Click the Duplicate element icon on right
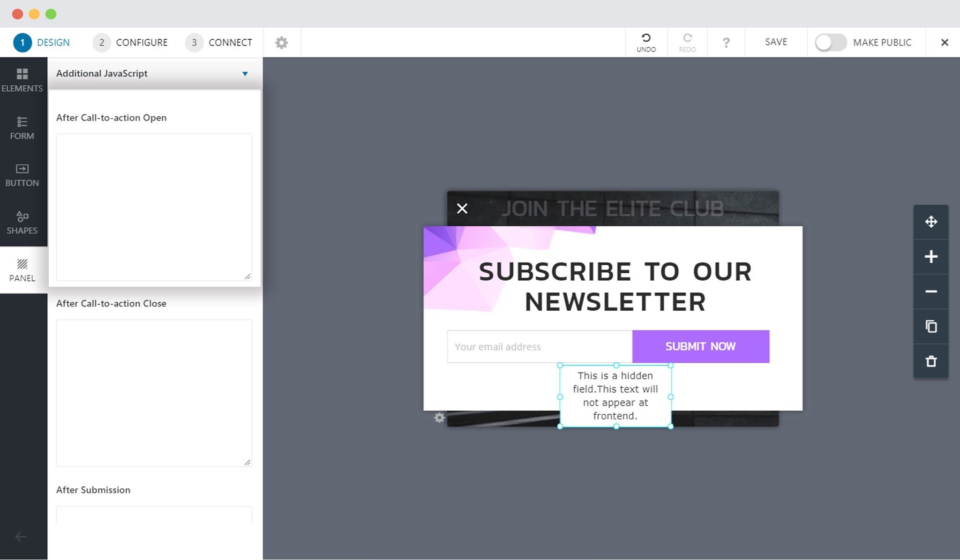This screenshot has height=560, width=960. point(931,326)
